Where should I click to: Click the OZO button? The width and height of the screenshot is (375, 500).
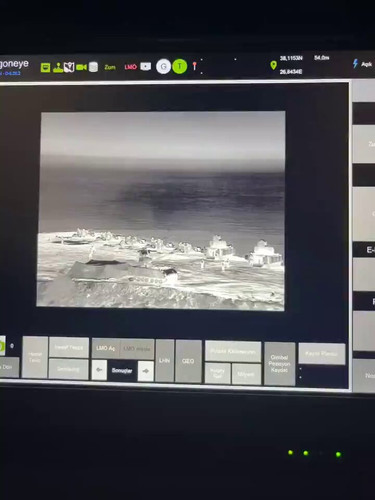point(188,361)
